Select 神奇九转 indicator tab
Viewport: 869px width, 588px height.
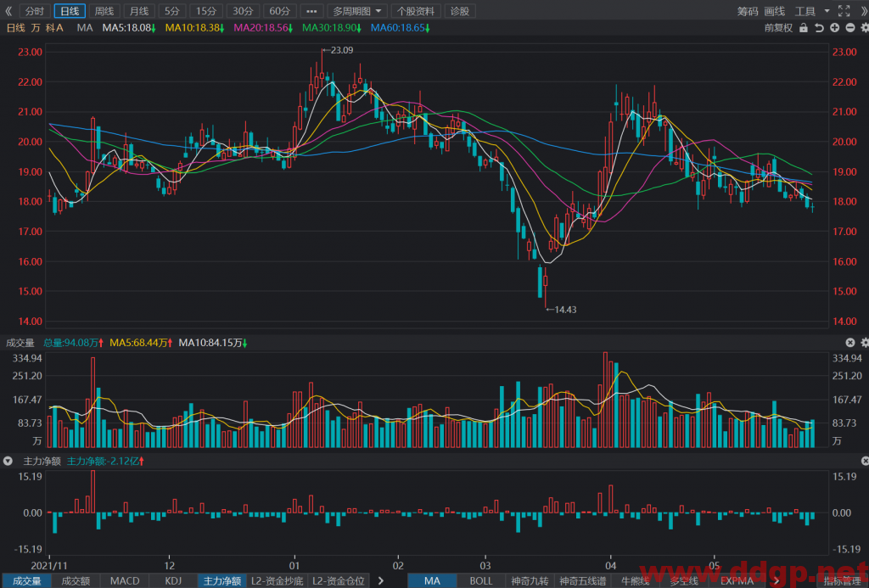(x=530, y=581)
